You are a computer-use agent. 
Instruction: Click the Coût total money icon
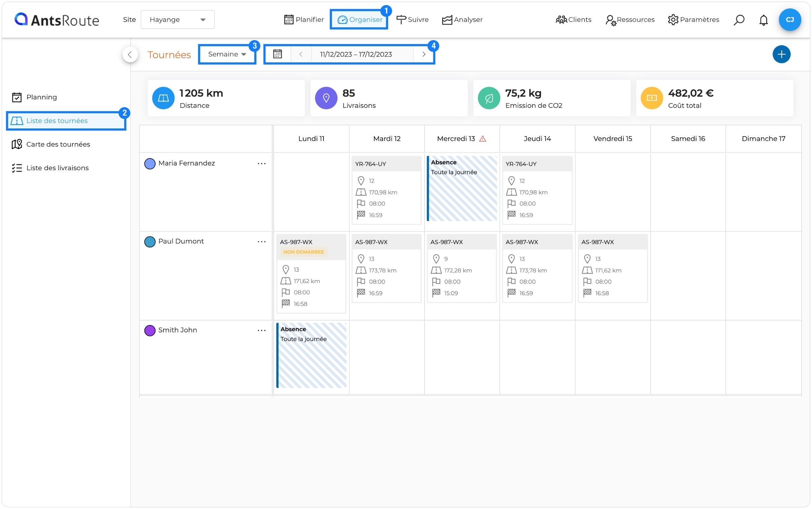coord(652,98)
